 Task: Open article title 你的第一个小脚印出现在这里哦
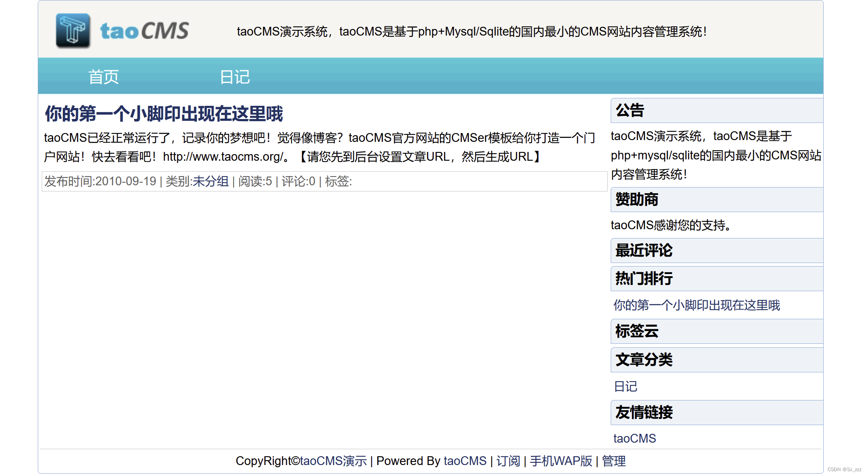click(x=164, y=114)
